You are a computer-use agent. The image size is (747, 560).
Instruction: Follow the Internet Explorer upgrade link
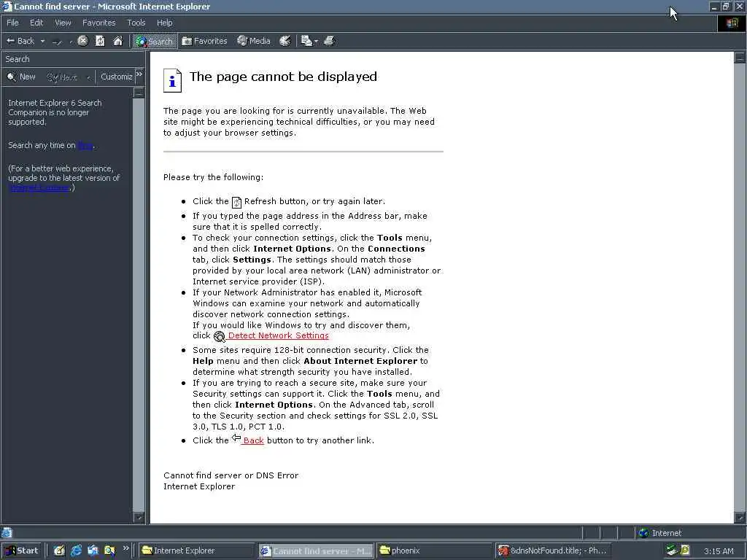[39, 187]
